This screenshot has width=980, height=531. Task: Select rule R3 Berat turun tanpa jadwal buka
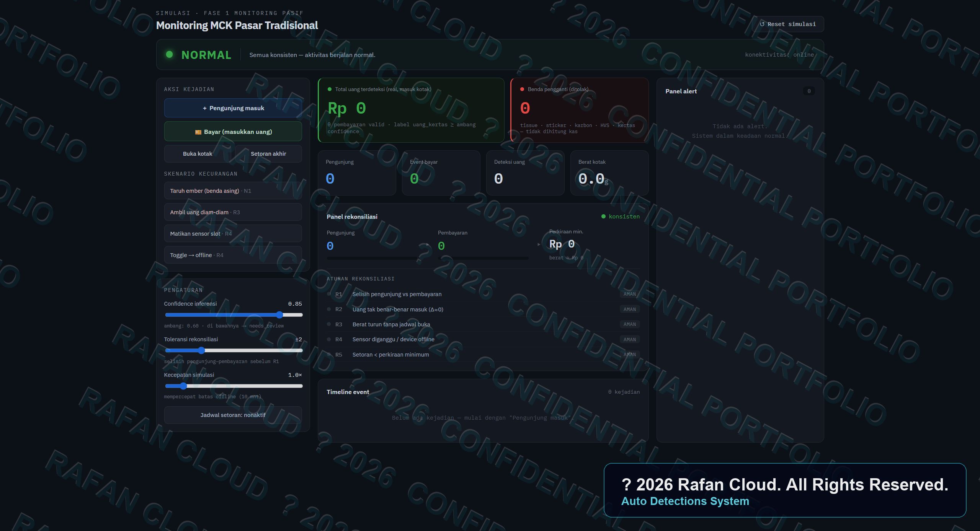[483, 324]
